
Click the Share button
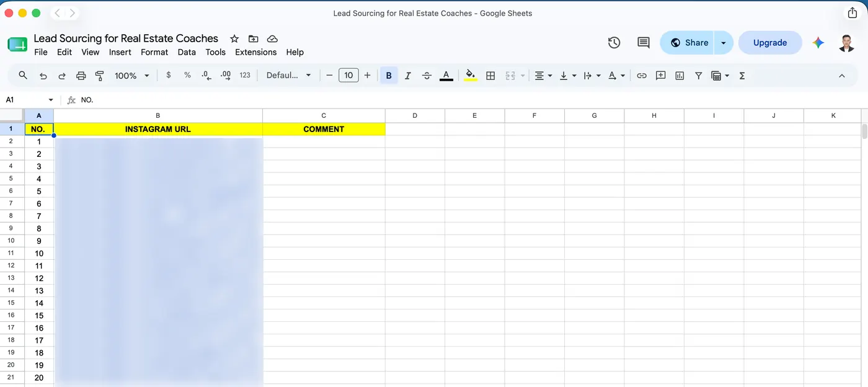(x=688, y=43)
